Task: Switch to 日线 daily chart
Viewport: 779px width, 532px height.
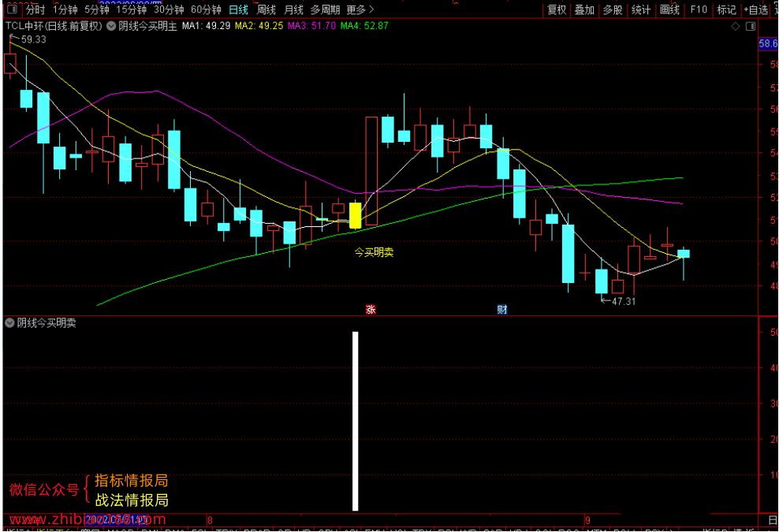Action: click(x=238, y=9)
